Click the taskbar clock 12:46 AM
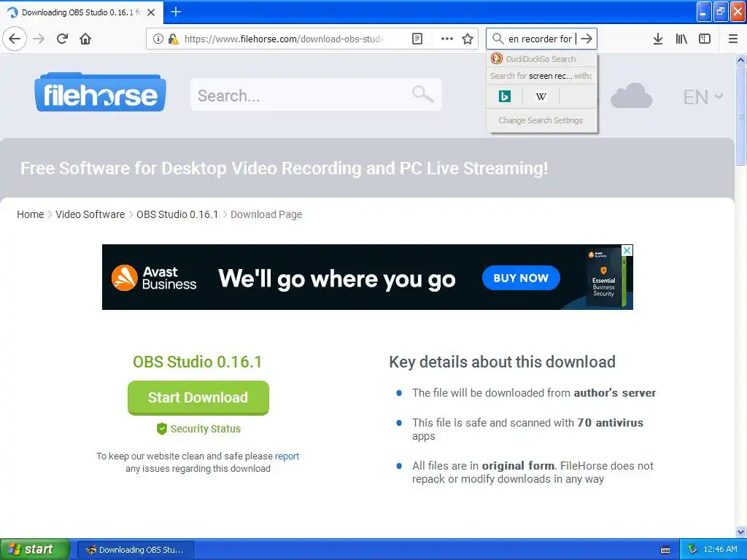This screenshot has height=560, width=747. point(720,550)
